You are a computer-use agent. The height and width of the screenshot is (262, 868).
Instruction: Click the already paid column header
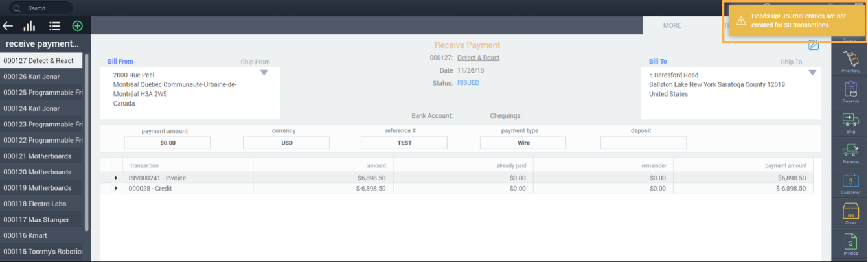511,165
